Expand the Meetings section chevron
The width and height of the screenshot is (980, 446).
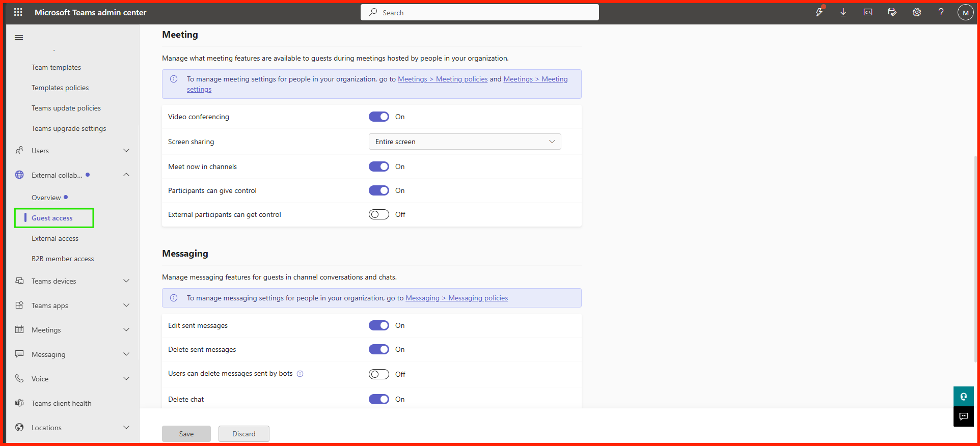tap(126, 329)
